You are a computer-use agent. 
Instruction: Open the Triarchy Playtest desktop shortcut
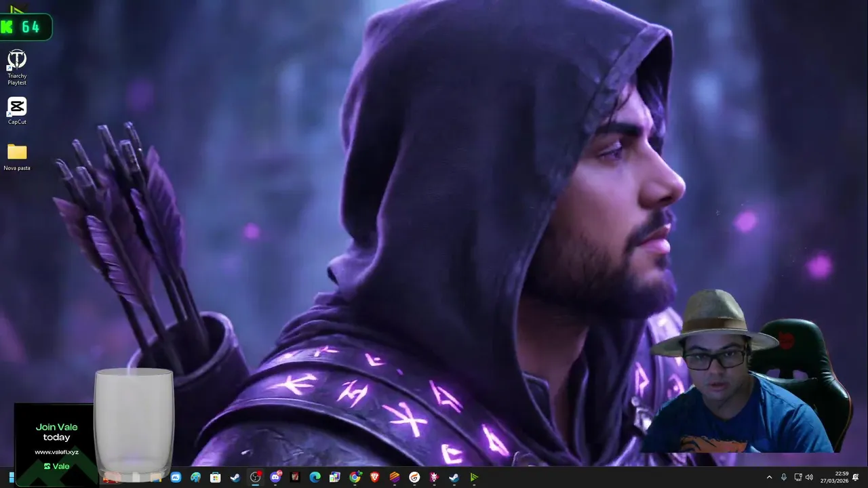[17, 67]
